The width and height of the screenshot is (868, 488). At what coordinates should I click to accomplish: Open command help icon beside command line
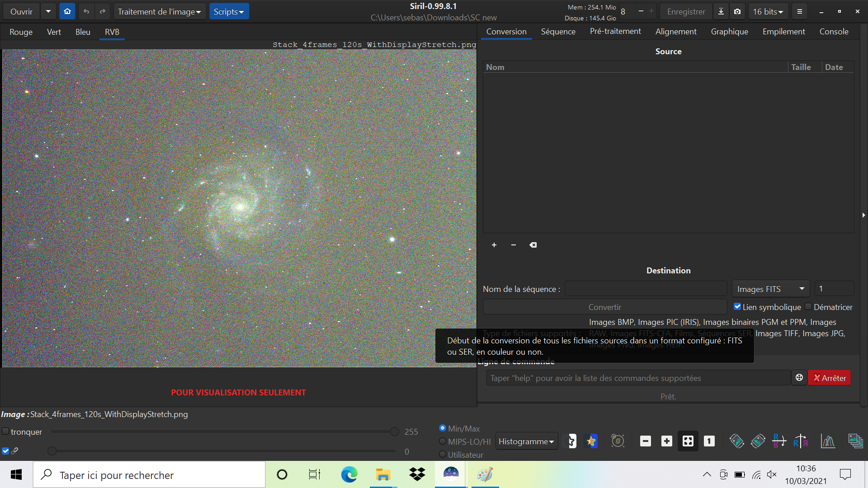(x=799, y=378)
